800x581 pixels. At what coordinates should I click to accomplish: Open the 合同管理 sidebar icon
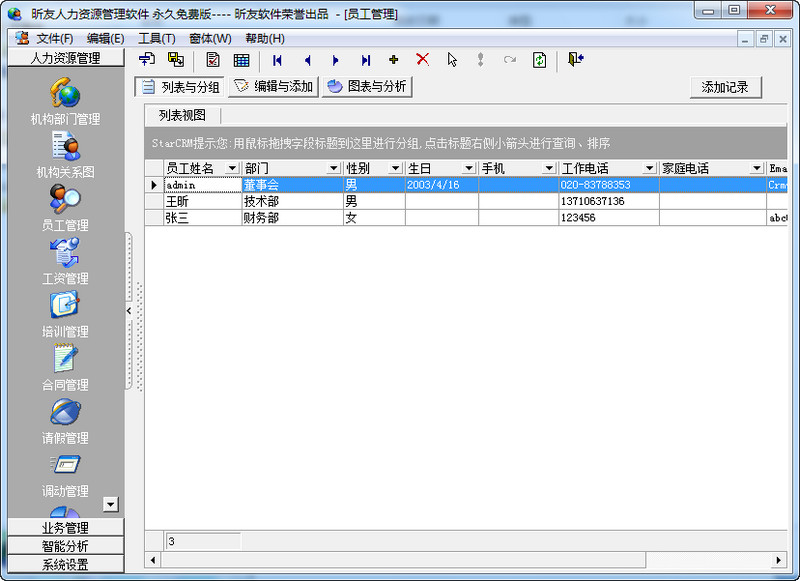pos(65,359)
